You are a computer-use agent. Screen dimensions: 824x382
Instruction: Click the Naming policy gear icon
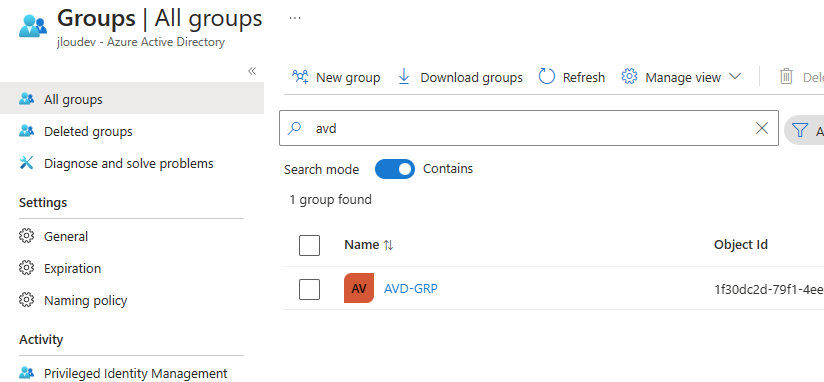click(26, 300)
